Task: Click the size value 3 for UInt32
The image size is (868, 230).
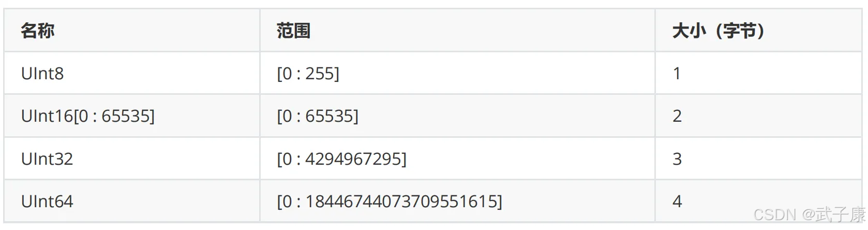Action: [677, 159]
